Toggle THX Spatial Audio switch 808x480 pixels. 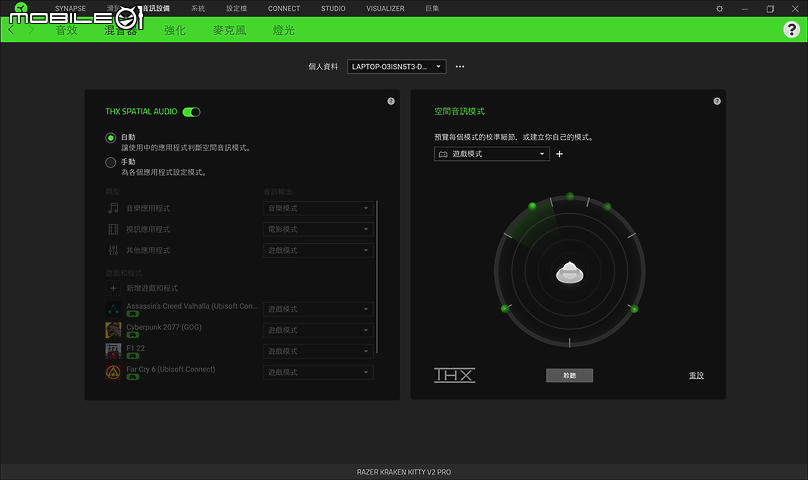[191, 112]
